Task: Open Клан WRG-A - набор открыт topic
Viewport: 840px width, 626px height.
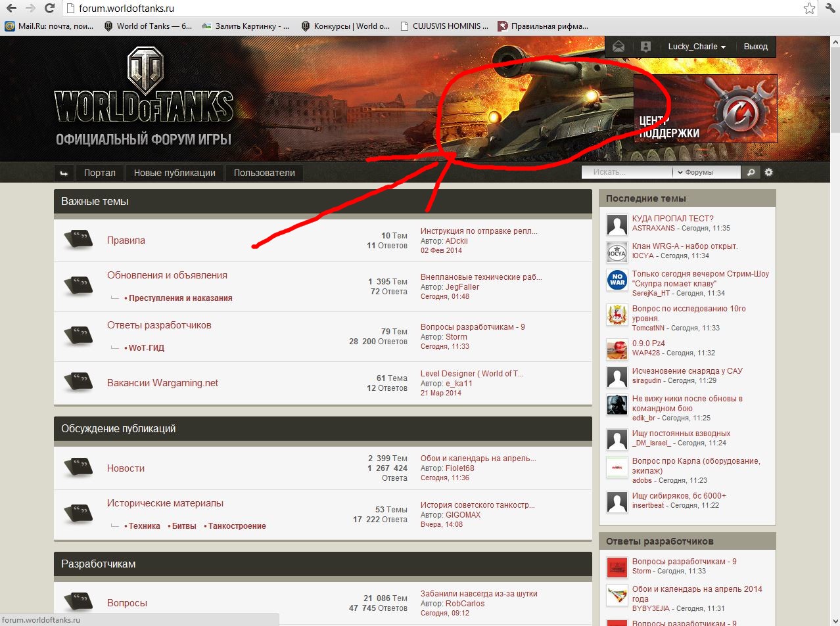Action: point(684,246)
